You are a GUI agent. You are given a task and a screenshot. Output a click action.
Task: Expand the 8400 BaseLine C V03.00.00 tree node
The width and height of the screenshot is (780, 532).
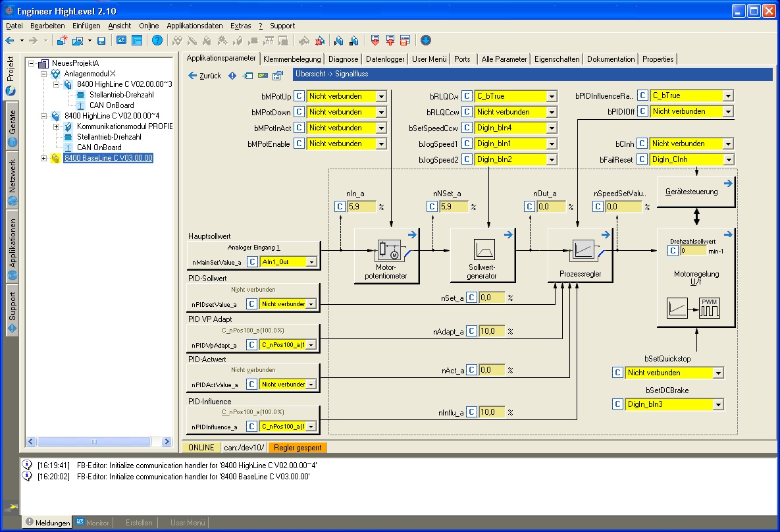point(44,158)
